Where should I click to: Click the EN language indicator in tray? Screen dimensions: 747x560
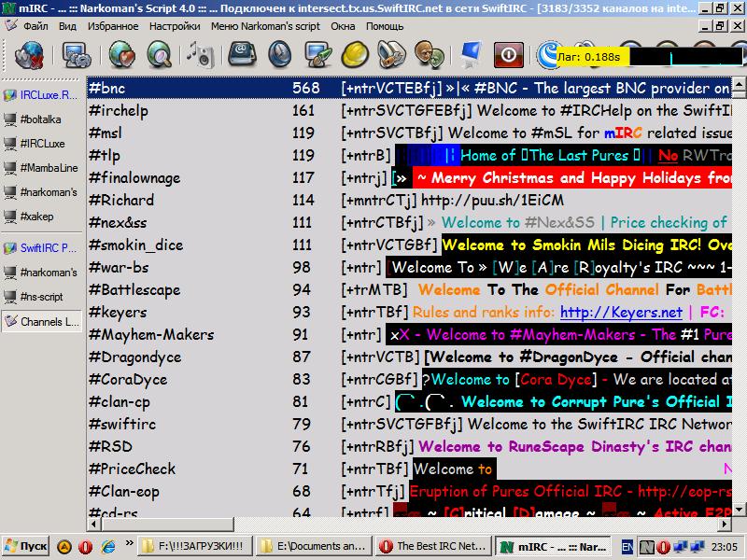click(x=627, y=547)
